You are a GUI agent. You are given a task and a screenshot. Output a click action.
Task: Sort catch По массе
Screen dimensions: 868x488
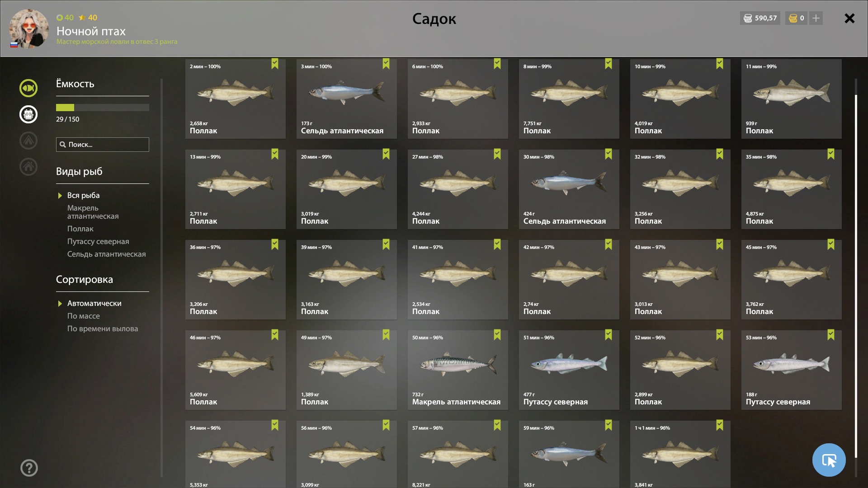pos(84,316)
